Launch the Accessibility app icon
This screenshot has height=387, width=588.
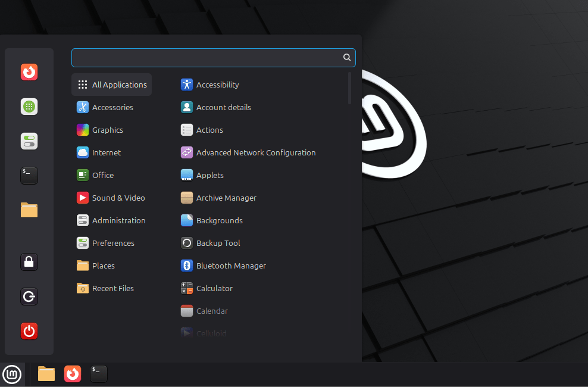coord(187,85)
